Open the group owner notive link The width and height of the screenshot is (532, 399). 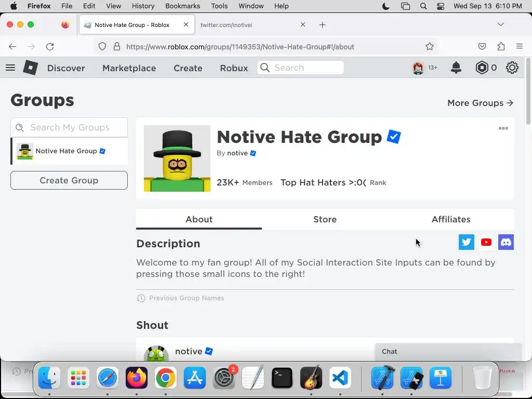[x=237, y=153]
